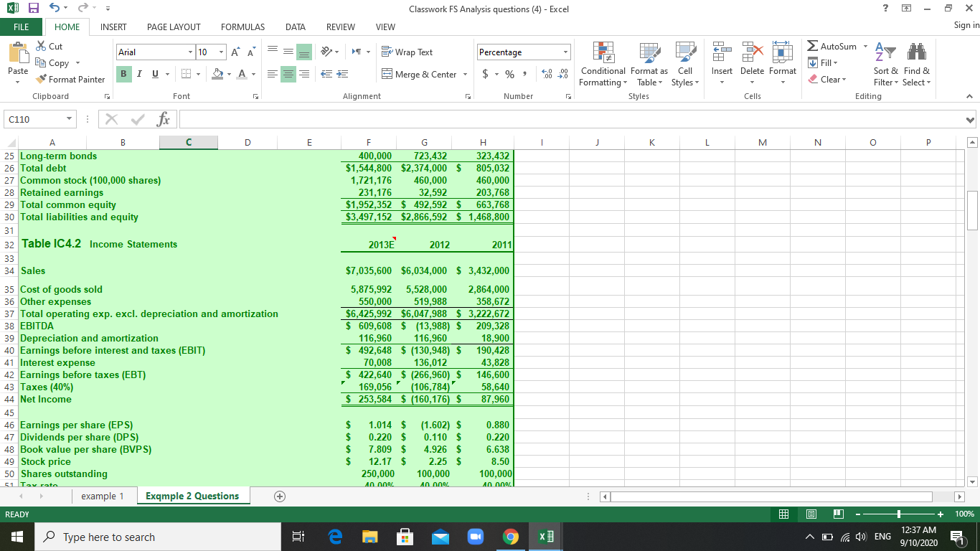Click the Cut scissors command
The width and height of the screenshot is (980, 551).
click(x=50, y=46)
